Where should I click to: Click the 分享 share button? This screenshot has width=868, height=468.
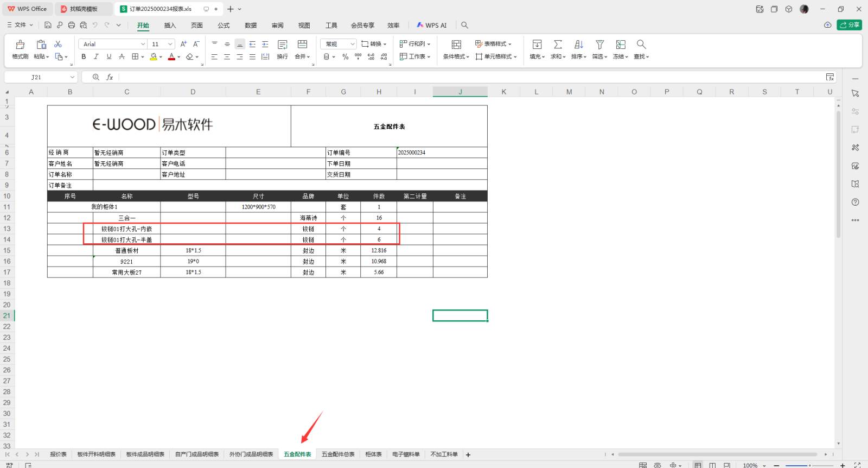tap(849, 25)
